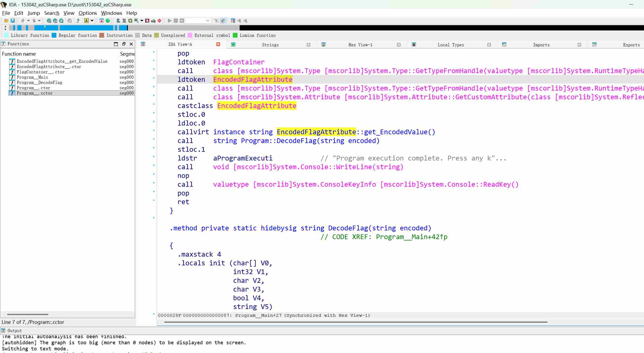Float the Functions panel window
The width and height of the screenshot is (644, 353).
point(124,44)
